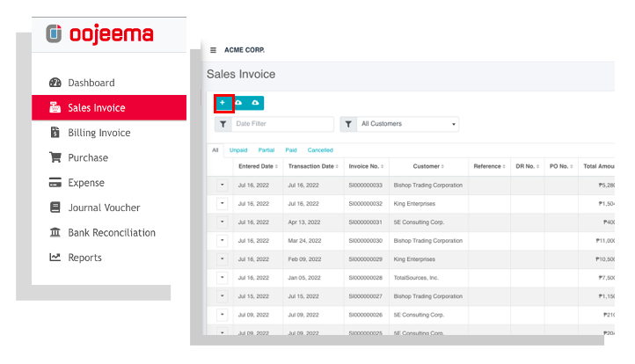The height and width of the screenshot is (364, 635).
Task: Click TotalSources, Inc. customer cell
Action: (x=416, y=278)
